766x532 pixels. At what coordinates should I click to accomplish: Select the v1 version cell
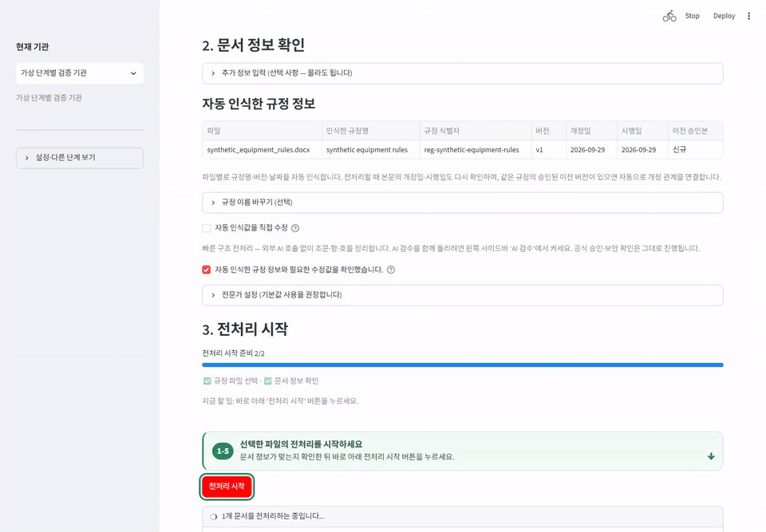(x=549, y=150)
